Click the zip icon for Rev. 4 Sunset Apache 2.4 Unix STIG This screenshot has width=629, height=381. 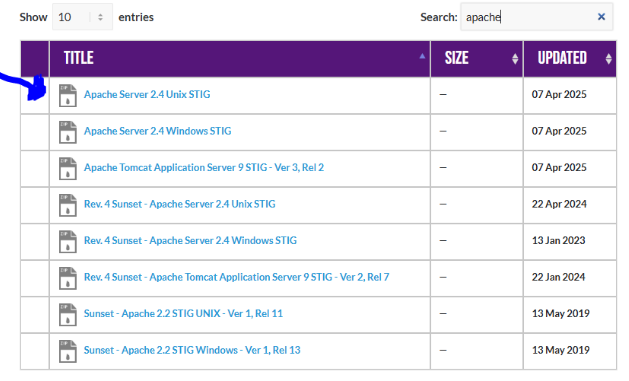tap(67, 205)
